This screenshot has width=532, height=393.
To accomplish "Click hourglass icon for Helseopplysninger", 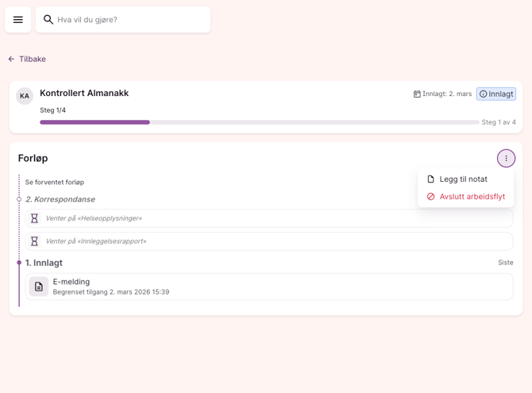I will pyautogui.click(x=34, y=218).
